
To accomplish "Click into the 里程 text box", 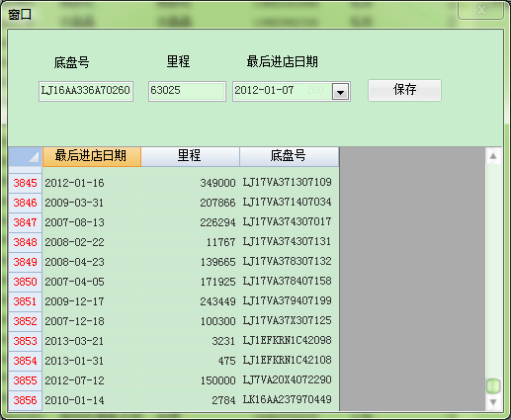I will (187, 91).
